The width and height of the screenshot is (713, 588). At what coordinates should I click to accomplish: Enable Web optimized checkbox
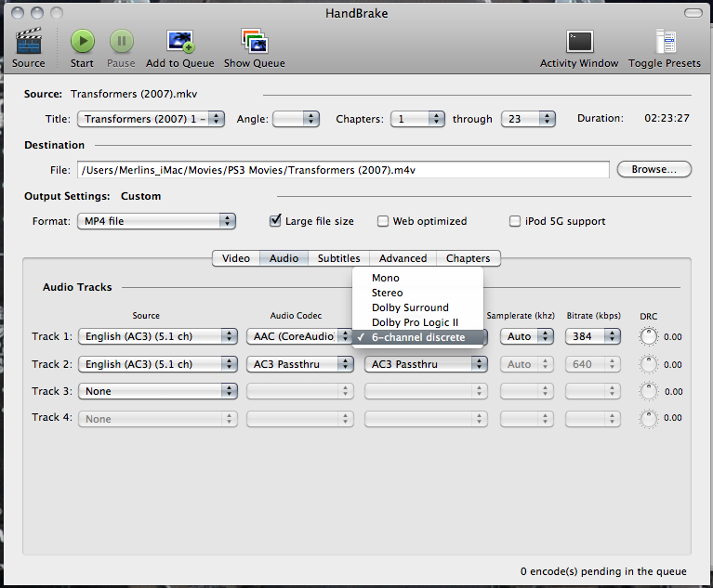point(383,221)
